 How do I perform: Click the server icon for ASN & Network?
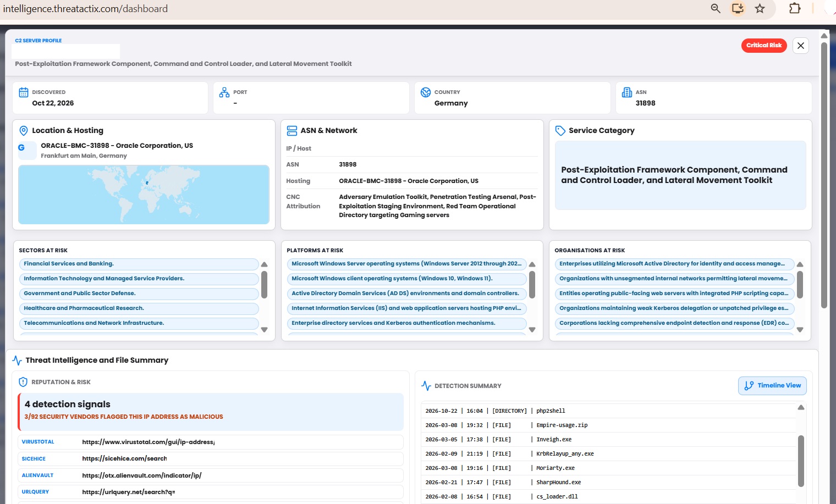click(292, 131)
